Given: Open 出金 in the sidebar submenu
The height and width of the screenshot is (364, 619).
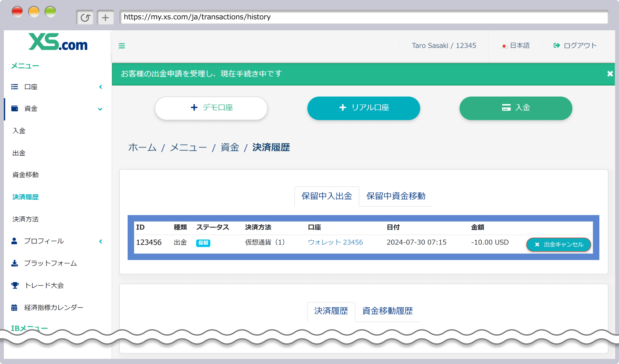Looking at the screenshot, I should click(x=19, y=153).
